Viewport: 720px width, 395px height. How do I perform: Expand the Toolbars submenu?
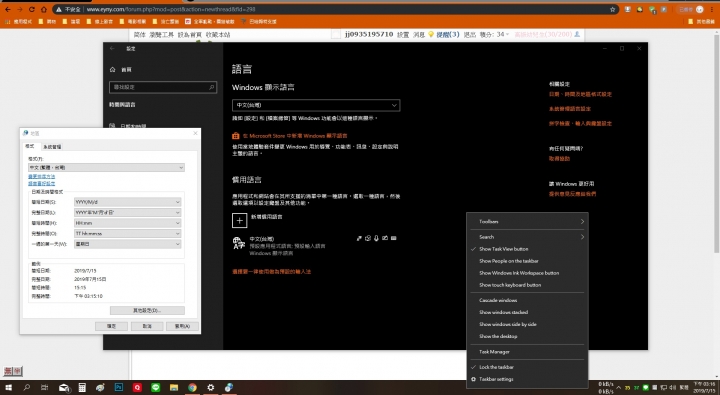point(527,221)
